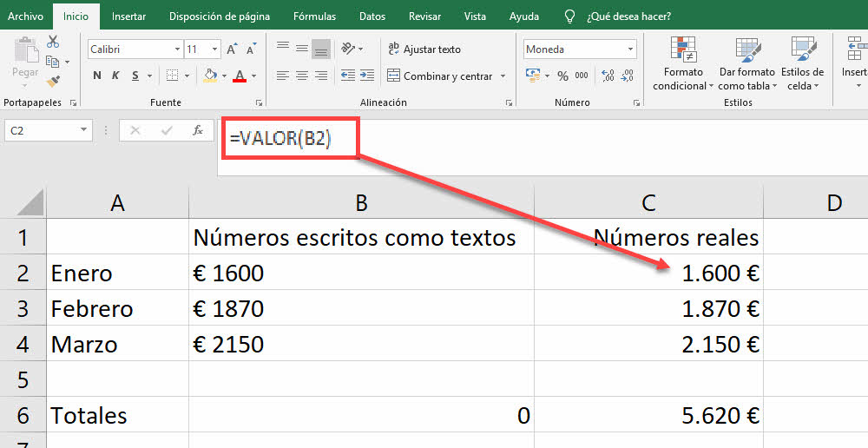Image resolution: width=868 pixels, height=448 pixels.
Task: Click the Dar formato como tabla button
Action: coord(746,63)
